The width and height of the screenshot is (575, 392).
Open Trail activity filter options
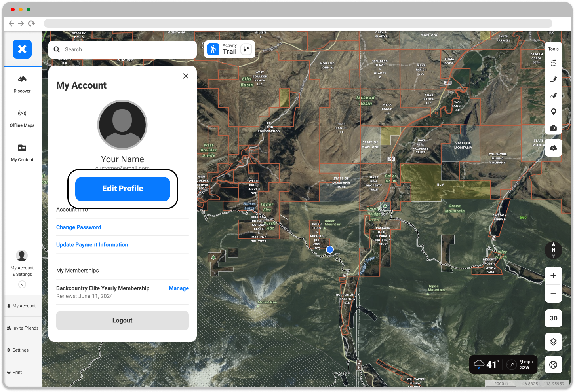point(246,49)
